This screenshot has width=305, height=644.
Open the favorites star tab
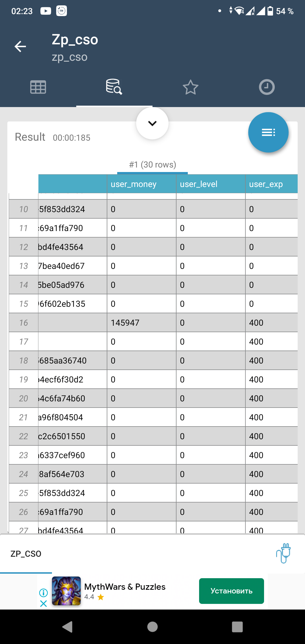coord(191,87)
